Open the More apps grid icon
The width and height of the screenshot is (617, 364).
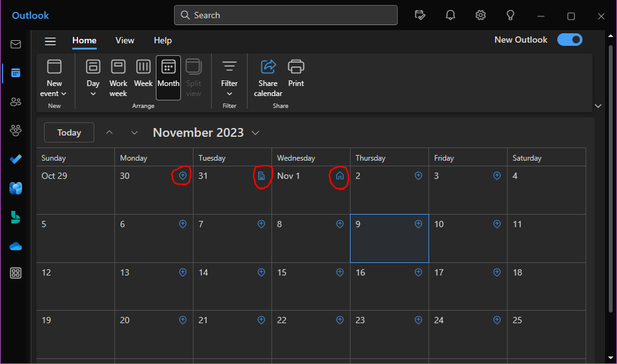point(16,273)
